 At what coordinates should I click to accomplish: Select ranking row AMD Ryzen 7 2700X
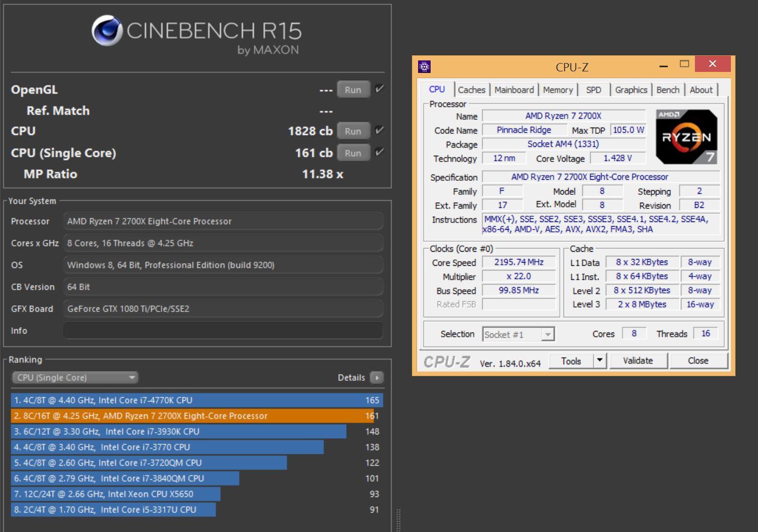pos(197,416)
